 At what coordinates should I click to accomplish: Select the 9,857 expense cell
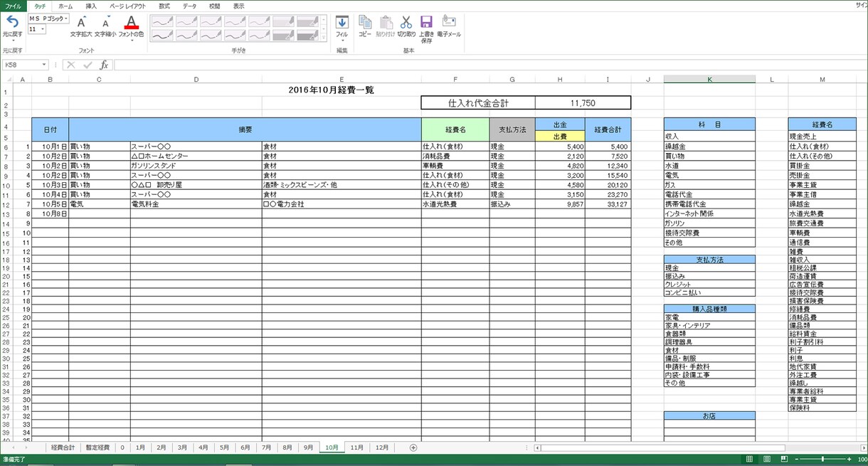(x=560, y=203)
